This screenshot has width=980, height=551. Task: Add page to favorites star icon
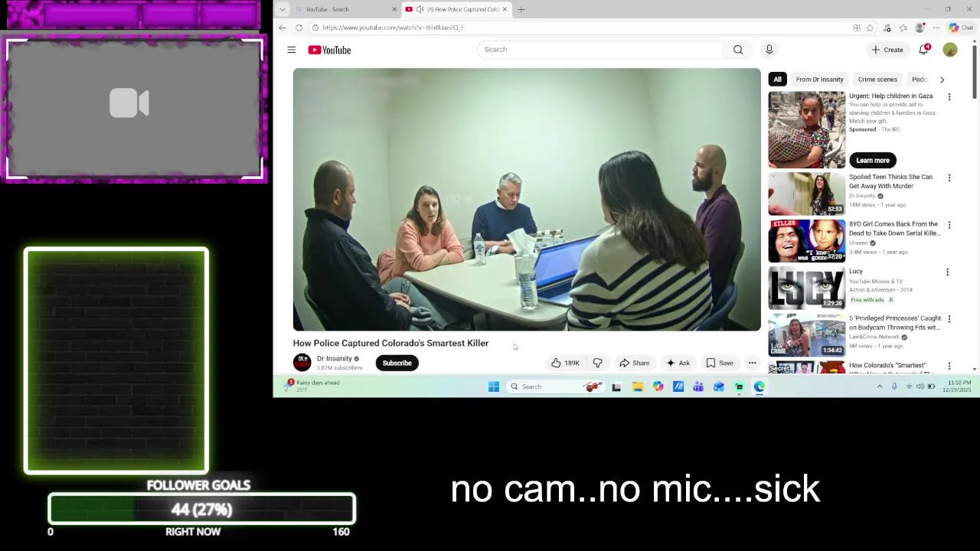coord(871,28)
